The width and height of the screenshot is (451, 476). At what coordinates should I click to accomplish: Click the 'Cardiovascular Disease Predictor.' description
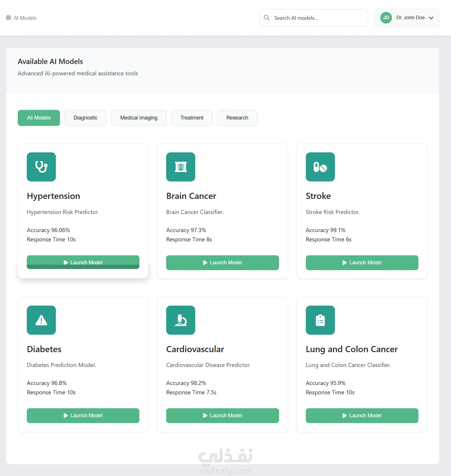pos(208,365)
